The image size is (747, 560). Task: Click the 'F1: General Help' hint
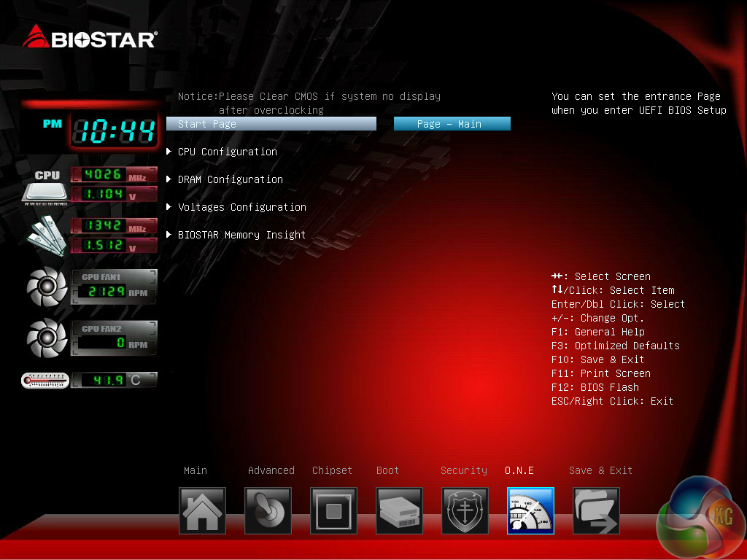tap(598, 332)
